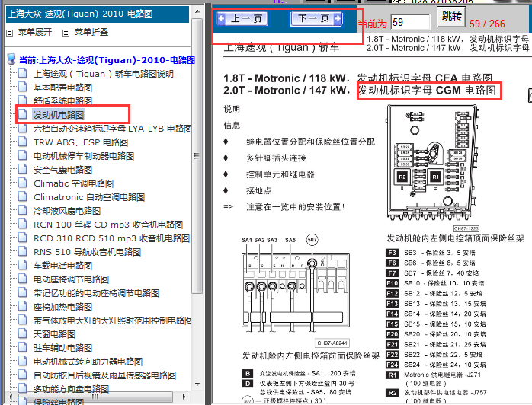This screenshot has width=532, height=405.
Task: Click the 上海大众-途观(Tiguan)-2010-电路图 panel header
Action: coord(98,14)
